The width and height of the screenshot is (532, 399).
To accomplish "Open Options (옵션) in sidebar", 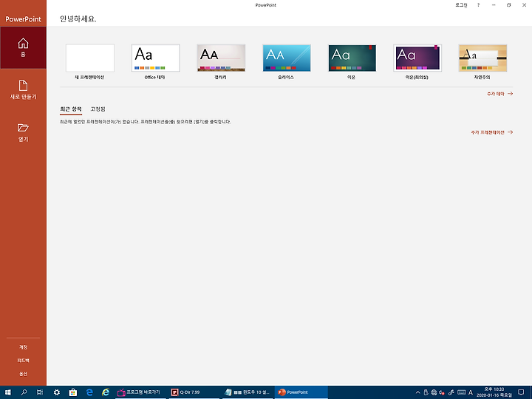I will [23, 374].
